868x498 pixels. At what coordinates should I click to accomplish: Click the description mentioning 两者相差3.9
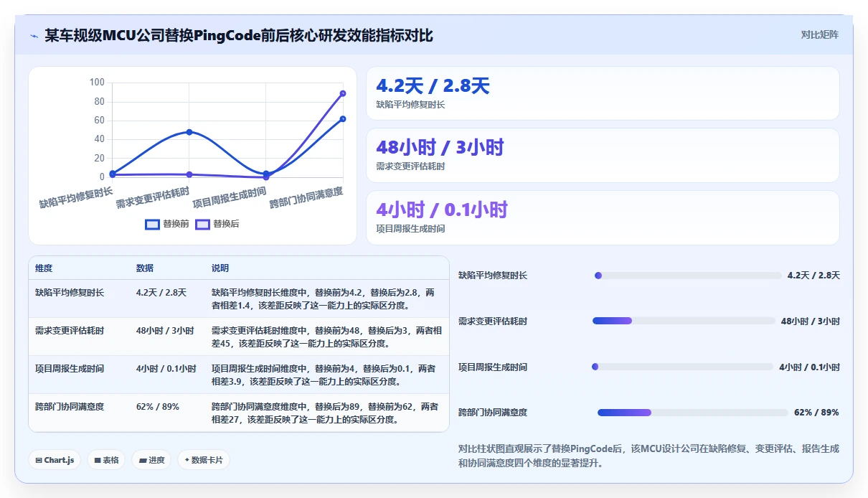325,375
